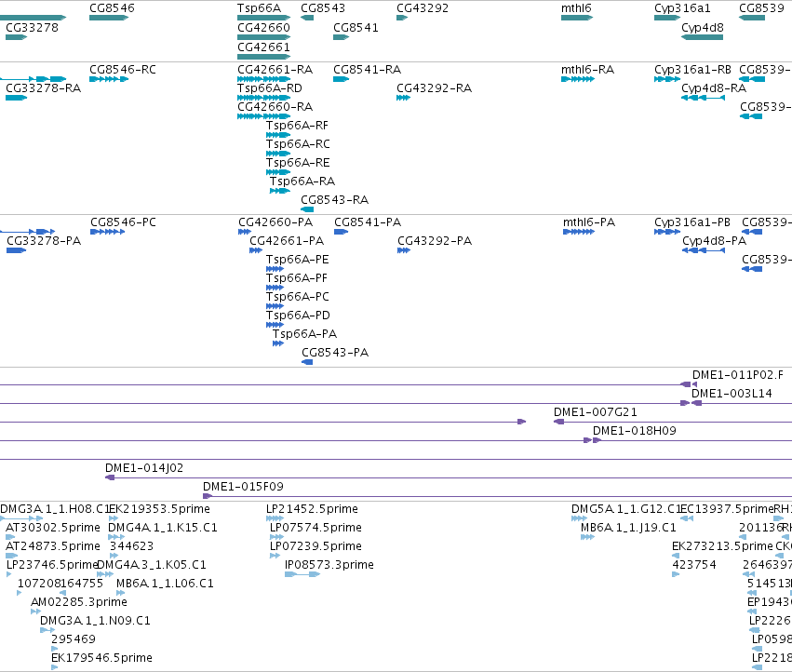Select EST MB6A.1_1.J19.C1
Image resolution: width=792 pixels, height=672 pixels.
click(x=587, y=537)
